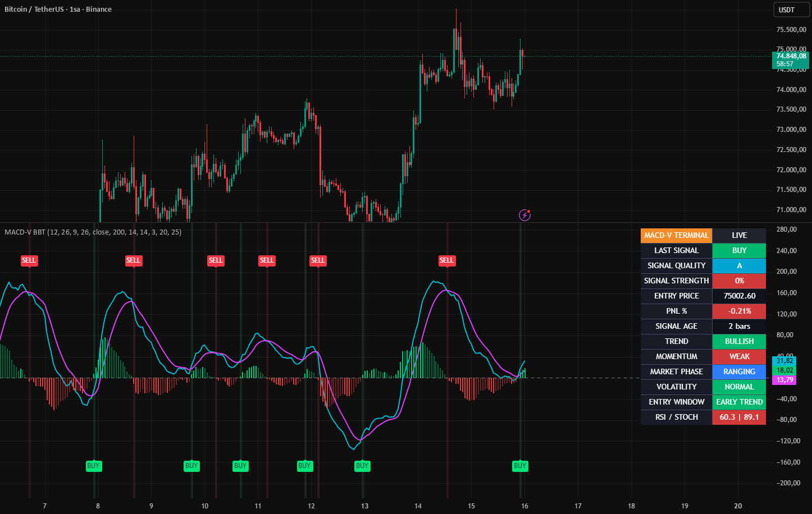Select the entry price 75002.60

coord(739,296)
